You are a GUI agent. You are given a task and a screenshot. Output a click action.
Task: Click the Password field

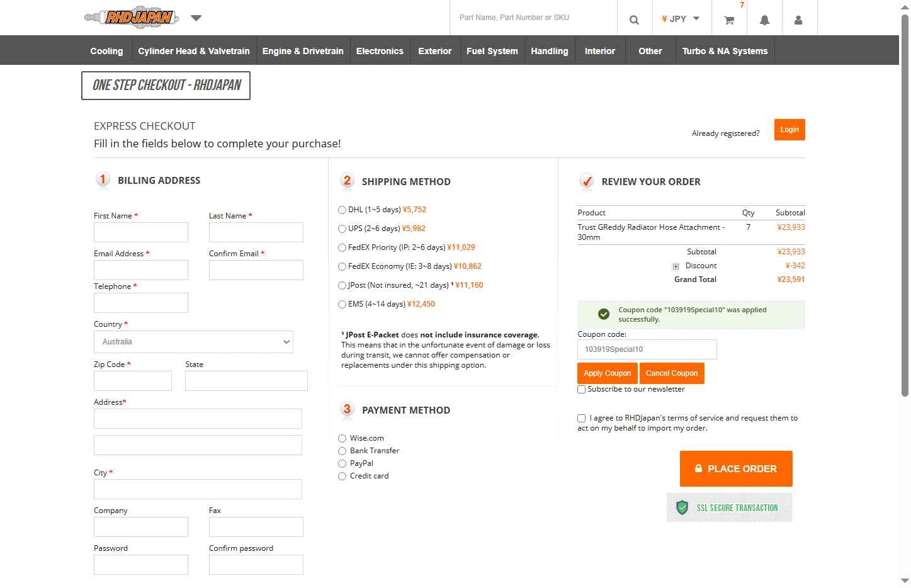point(141,565)
